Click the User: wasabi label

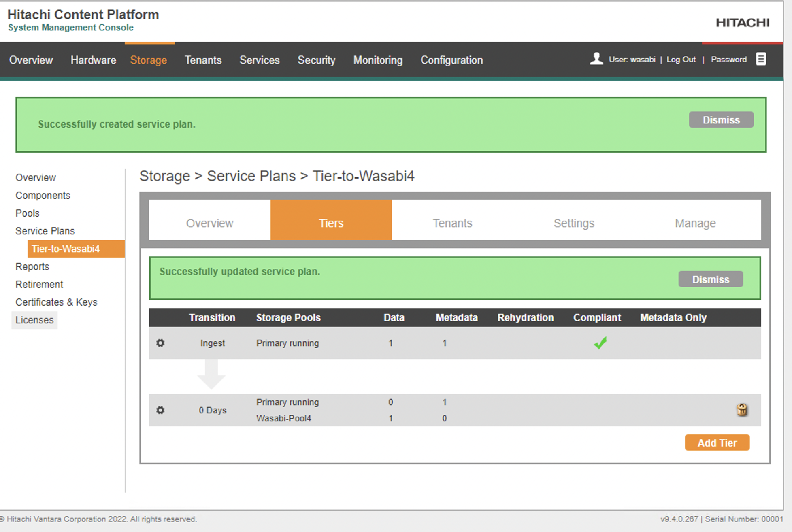[632, 60]
